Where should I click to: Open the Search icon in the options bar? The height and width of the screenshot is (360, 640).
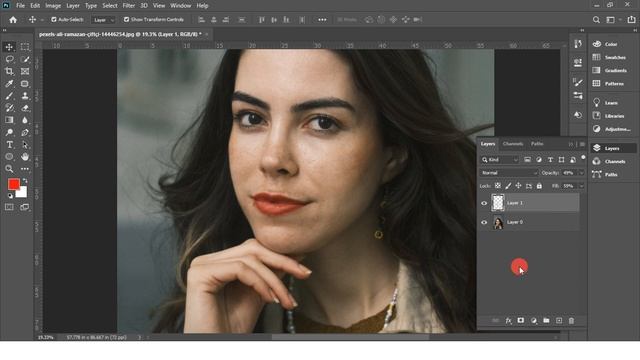(596, 20)
